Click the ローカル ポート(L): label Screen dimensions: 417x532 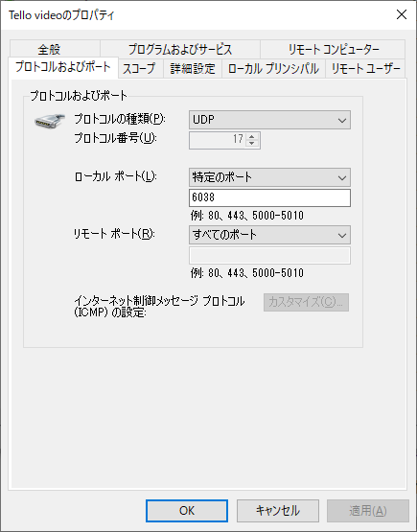115,176
